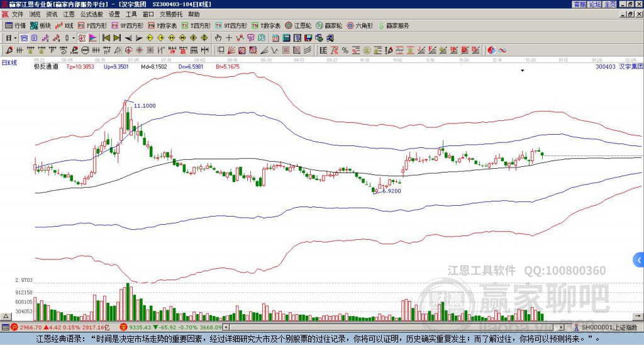This screenshot has height=345, width=644.
Task: Click the circle target icon in drawing toolbar
Action: coord(128,50)
